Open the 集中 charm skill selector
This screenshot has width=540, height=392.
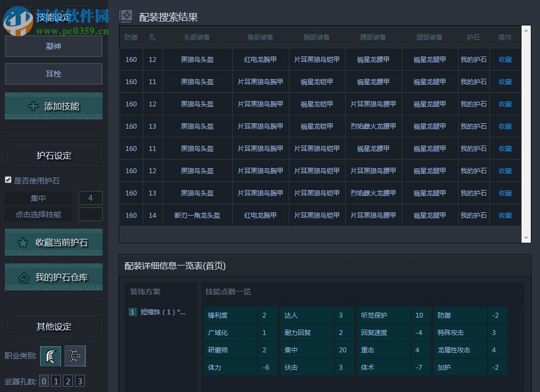pyautogui.click(x=38, y=198)
